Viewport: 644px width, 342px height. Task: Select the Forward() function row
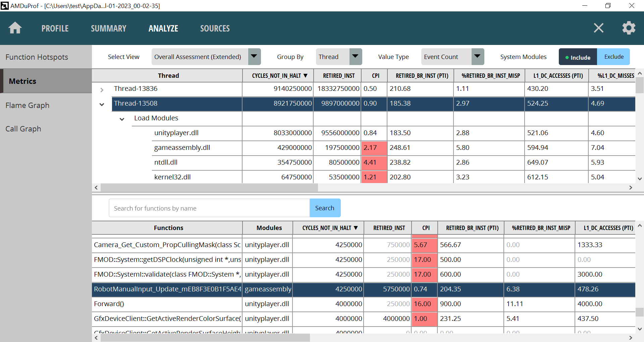click(364, 304)
